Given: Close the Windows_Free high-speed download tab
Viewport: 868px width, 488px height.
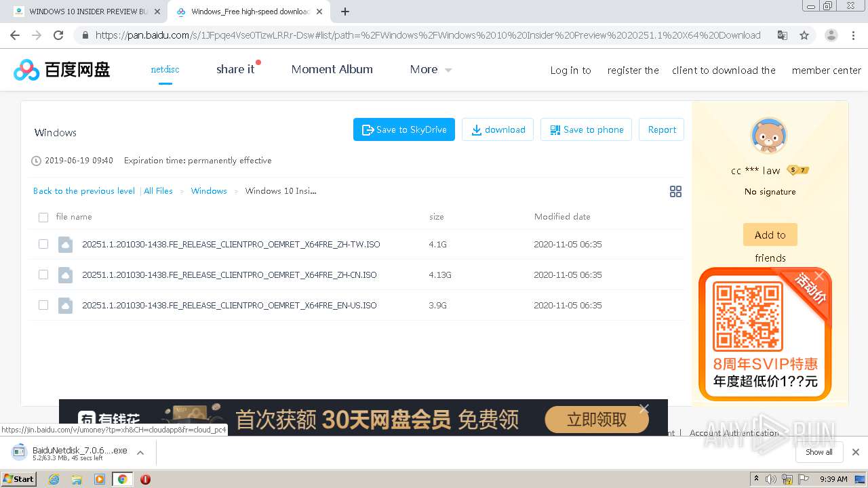Looking at the screenshot, I should (319, 12).
